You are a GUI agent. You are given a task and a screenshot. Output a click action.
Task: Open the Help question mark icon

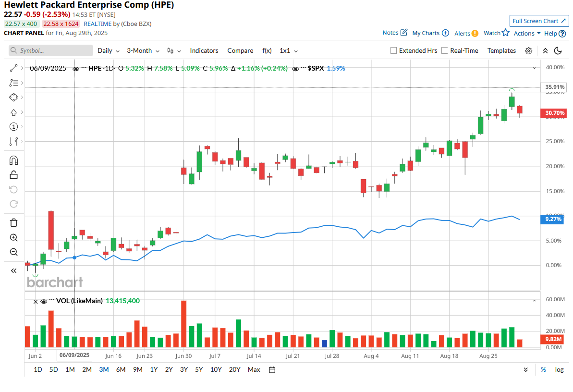tap(562, 34)
